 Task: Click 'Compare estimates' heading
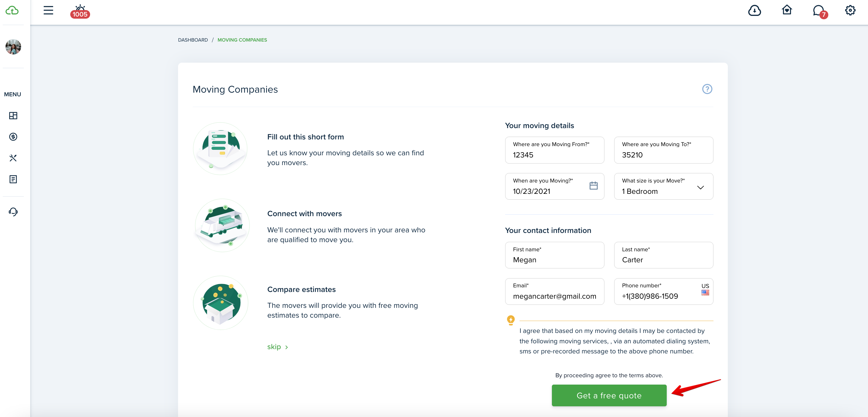point(301,290)
